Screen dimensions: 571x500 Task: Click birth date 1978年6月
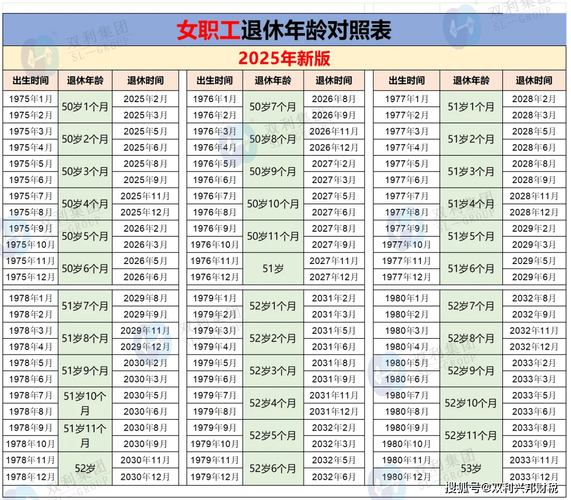(x=31, y=379)
